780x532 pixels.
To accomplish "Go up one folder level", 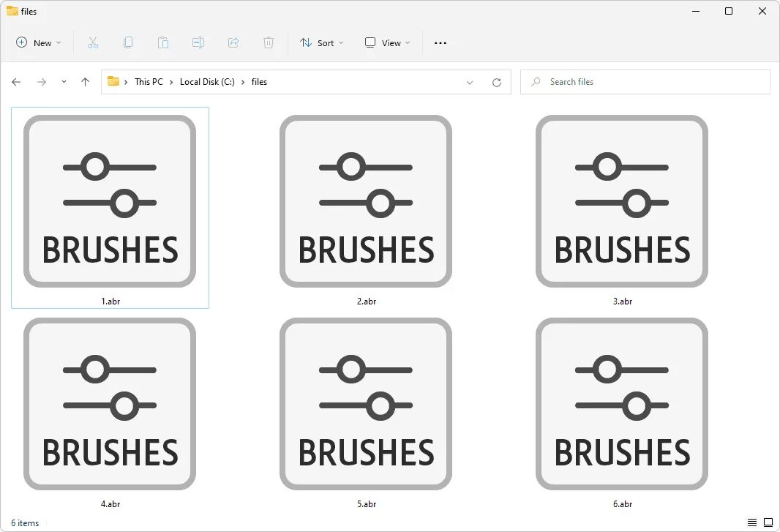I will click(85, 82).
